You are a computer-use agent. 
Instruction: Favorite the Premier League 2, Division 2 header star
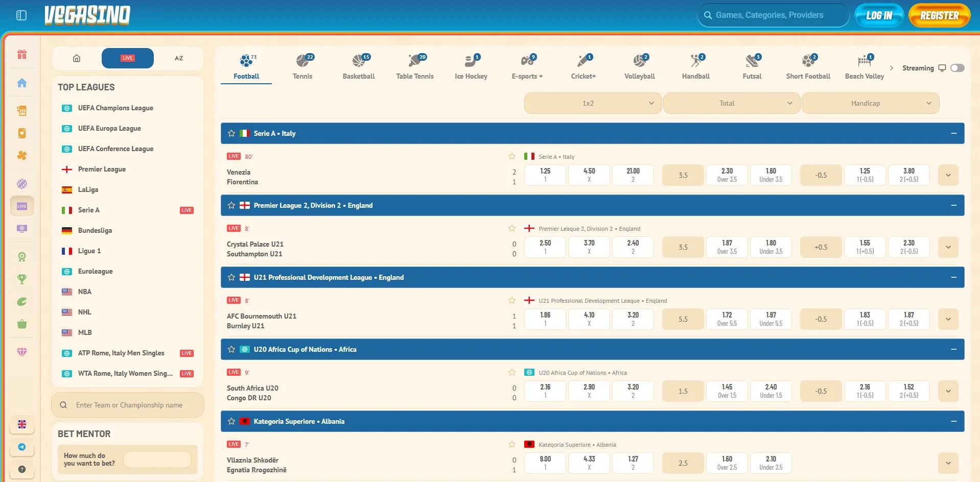[231, 205]
